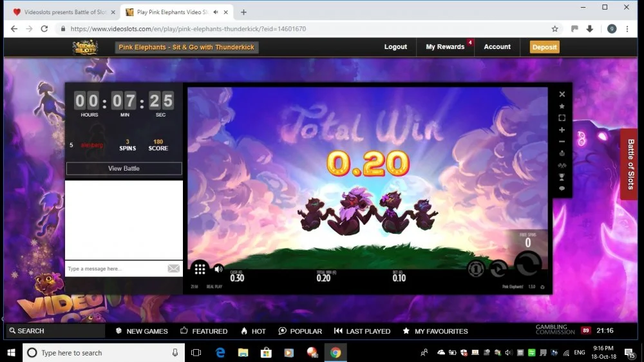Open the crossed racing flags icon
Image resolution: width=644 pixels, height=362 pixels.
tap(562, 165)
